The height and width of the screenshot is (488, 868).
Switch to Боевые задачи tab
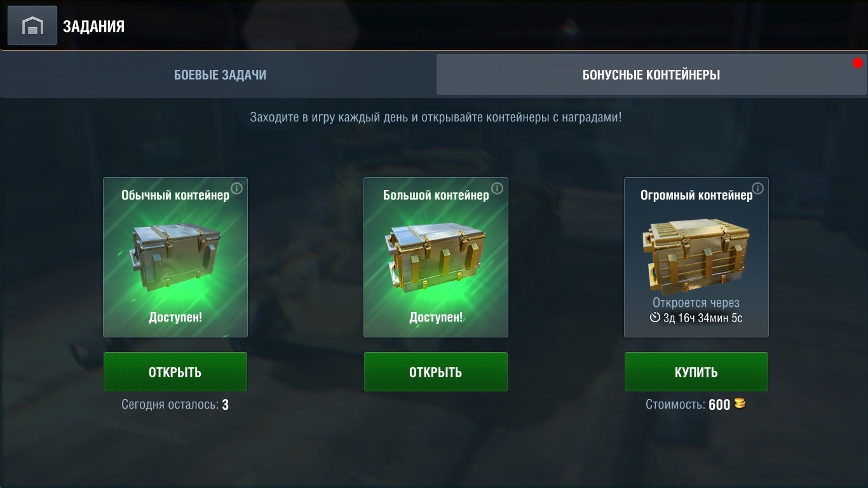pos(220,75)
